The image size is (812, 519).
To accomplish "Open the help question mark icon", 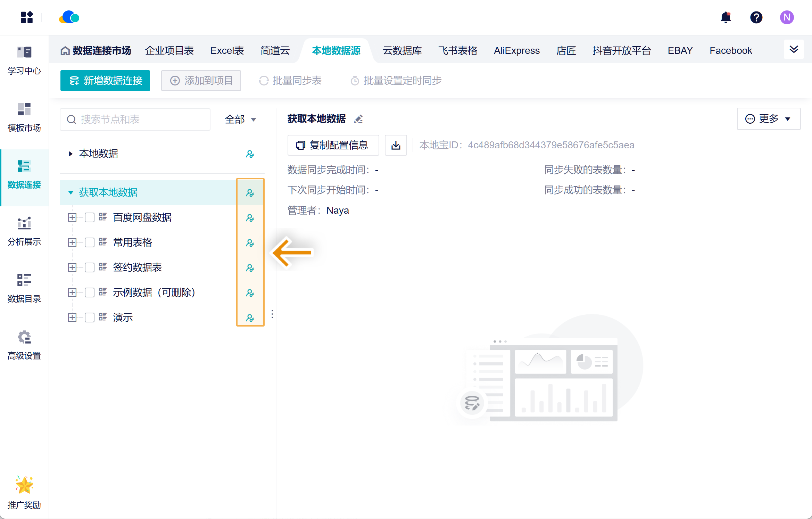I will [756, 17].
